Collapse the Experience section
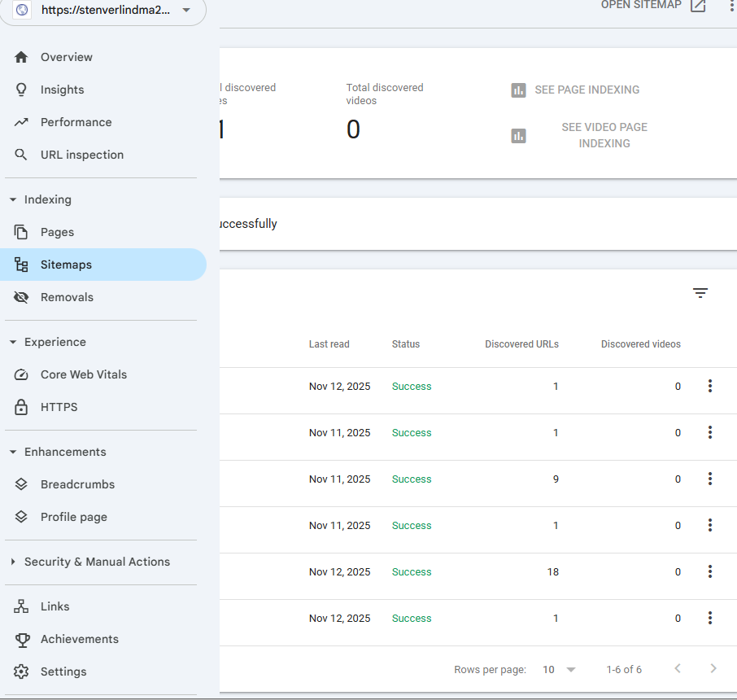Image resolution: width=737 pixels, height=700 pixels. [13, 342]
